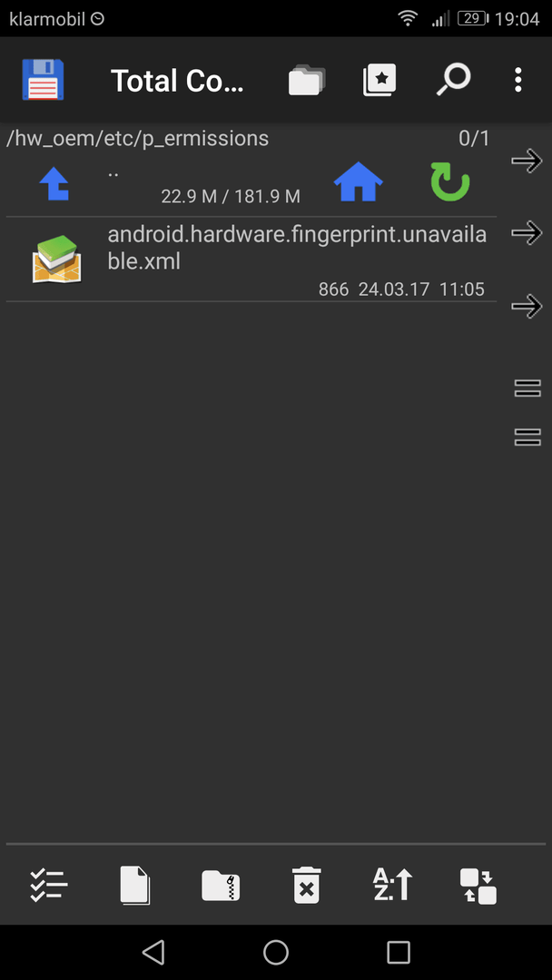Open file search with the magnifier icon
The height and width of the screenshot is (980, 552).
453,80
